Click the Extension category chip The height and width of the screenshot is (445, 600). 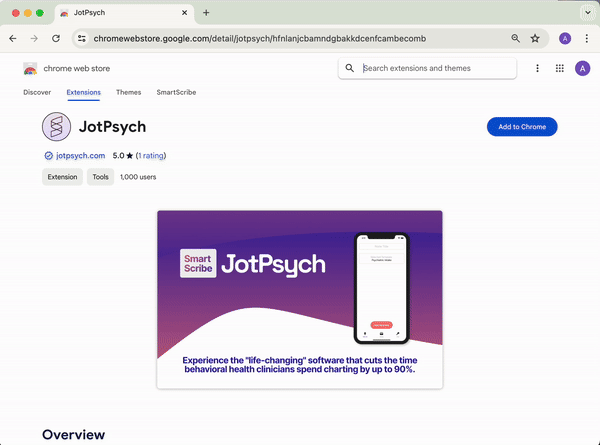tap(62, 177)
